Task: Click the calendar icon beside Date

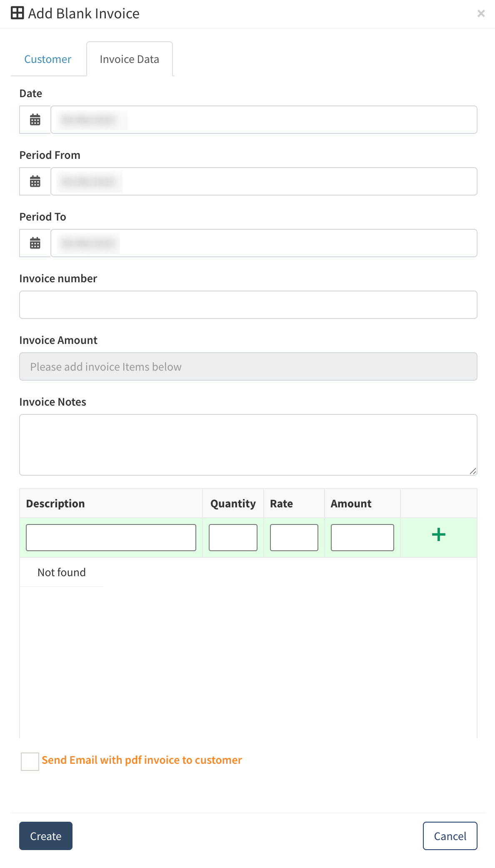Action: 35,120
